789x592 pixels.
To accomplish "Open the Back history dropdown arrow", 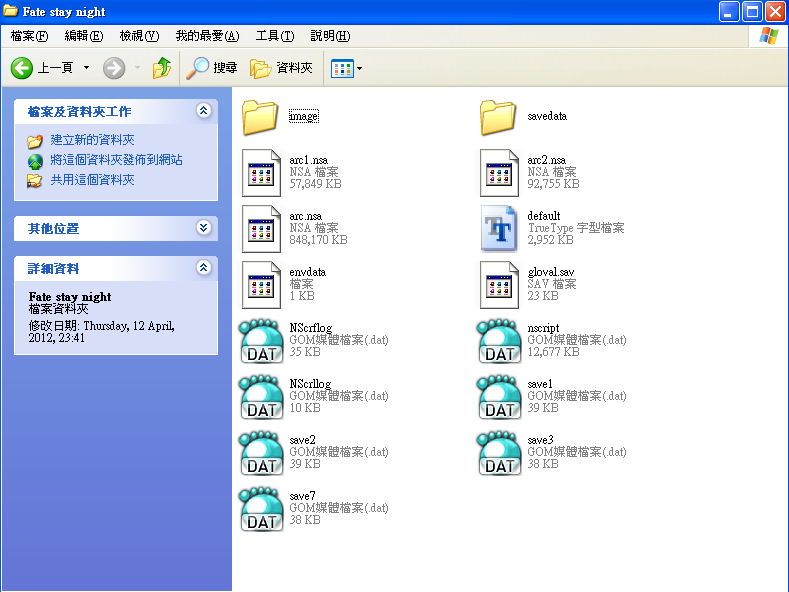I will 87,67.
